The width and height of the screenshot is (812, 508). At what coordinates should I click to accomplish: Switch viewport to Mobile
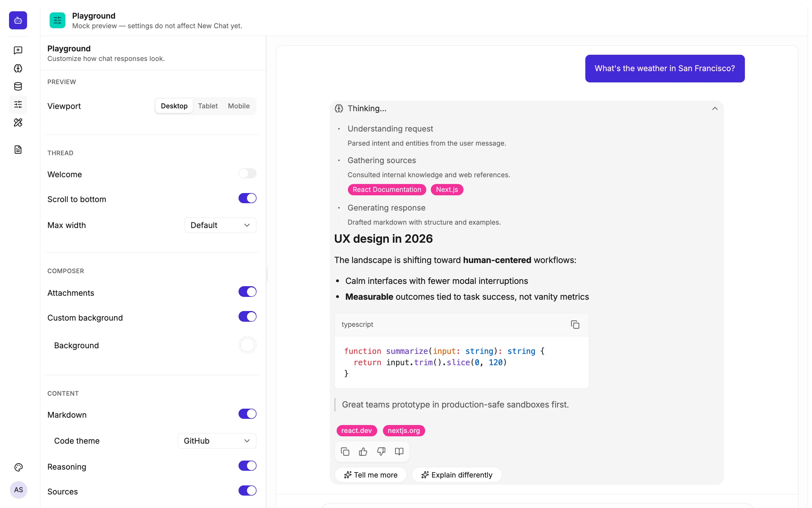pos(239,106)
